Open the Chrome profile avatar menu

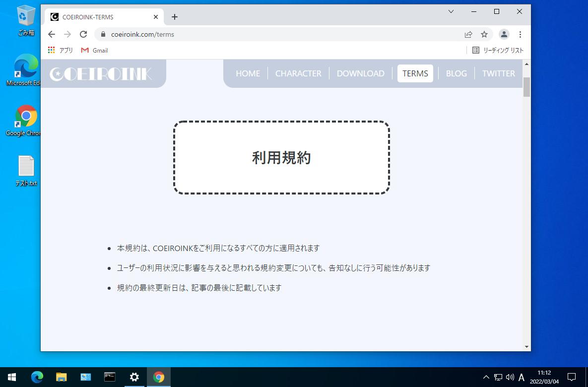click(x=504, y=35)
